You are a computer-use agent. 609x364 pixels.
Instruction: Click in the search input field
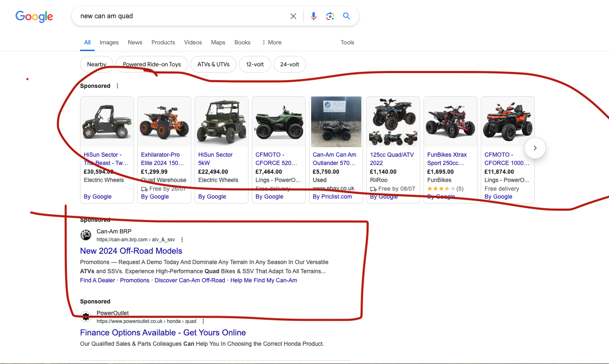coord(183,16)
